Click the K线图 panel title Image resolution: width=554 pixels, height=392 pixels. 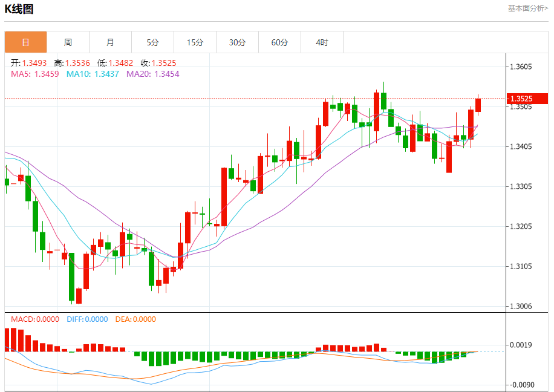(x=19, y=9)
